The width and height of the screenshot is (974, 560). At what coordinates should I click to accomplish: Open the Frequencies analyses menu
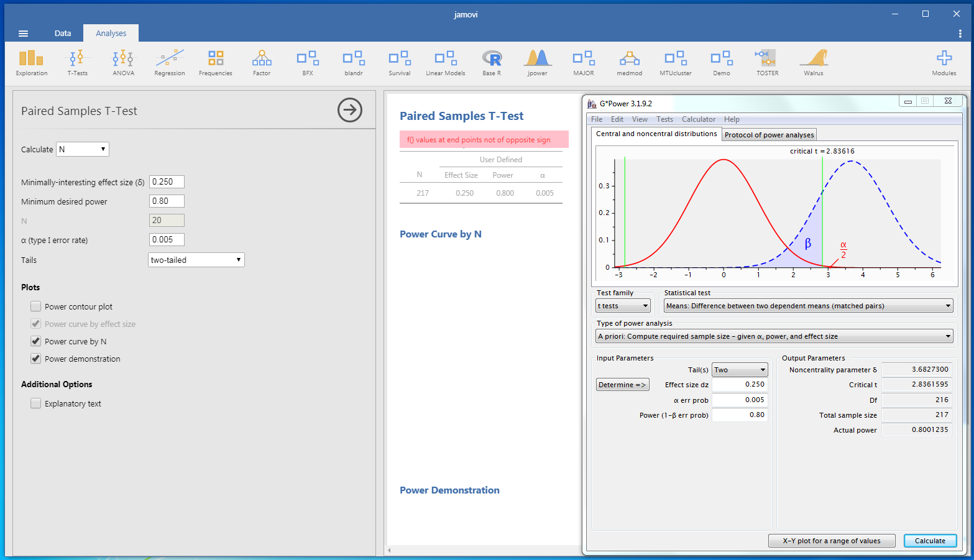215,63
